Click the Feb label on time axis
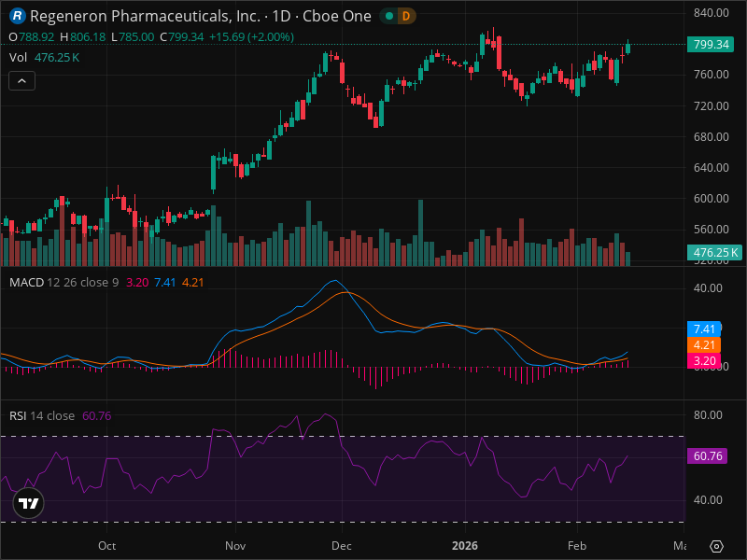This screenshot has width=747, height=560. (x=577, y=546)
